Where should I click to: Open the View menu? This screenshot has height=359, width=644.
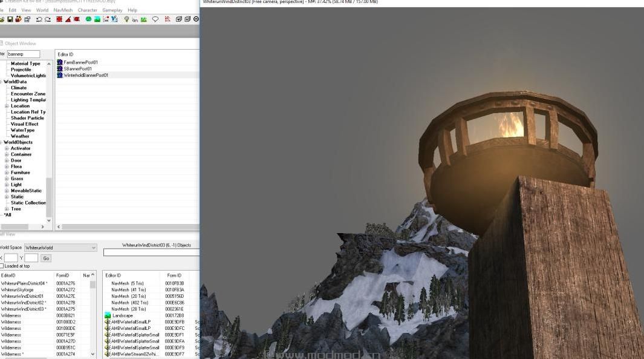click(26, 10)
